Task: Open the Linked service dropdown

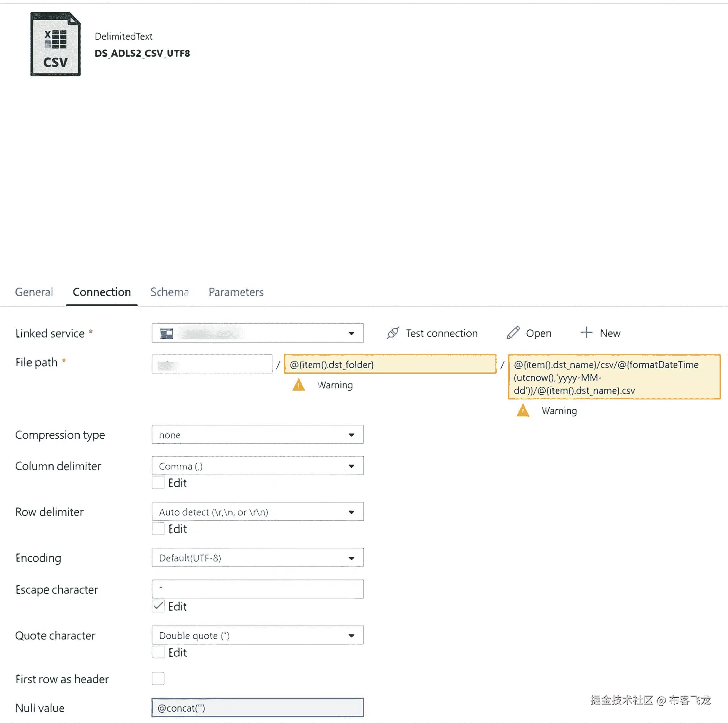Action: pyautogui.click(x=257, y=333)
